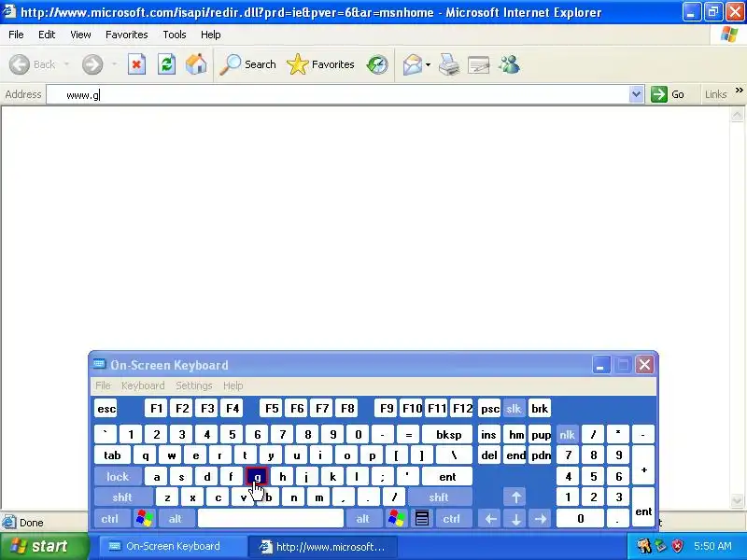Click the right arrow key on On-Screen Keyboard

pyautogui.click(x=541, y=519)
